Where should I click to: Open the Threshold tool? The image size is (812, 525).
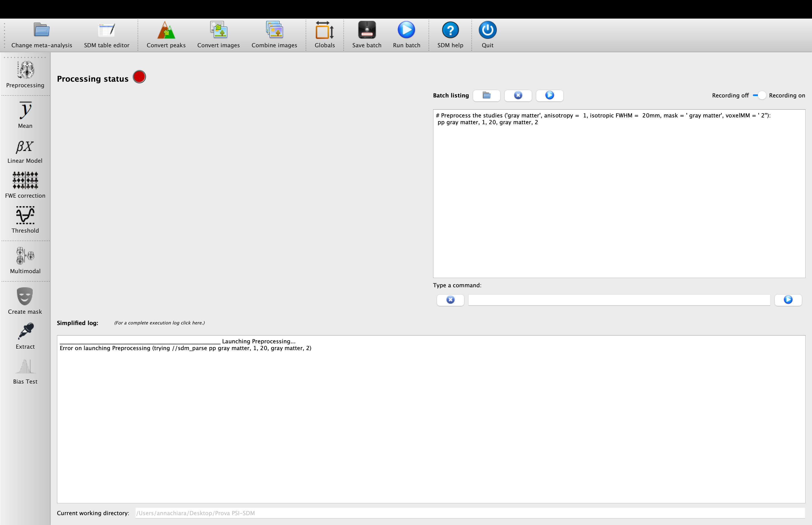pyautogui.click(x=25, y=215)
